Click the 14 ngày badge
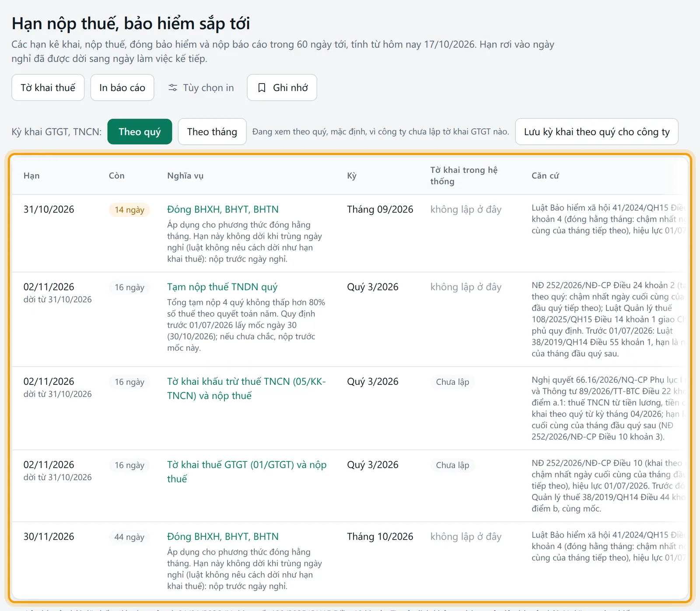Screen dimensions: 700x611 129,209
